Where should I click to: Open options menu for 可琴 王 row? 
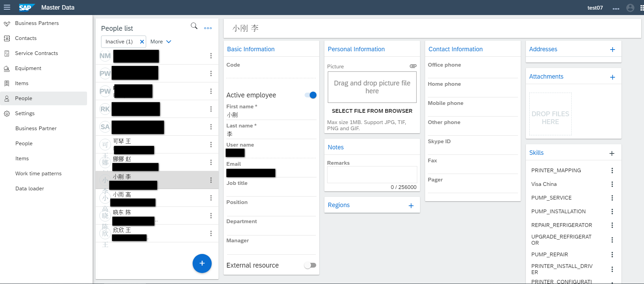211,145
